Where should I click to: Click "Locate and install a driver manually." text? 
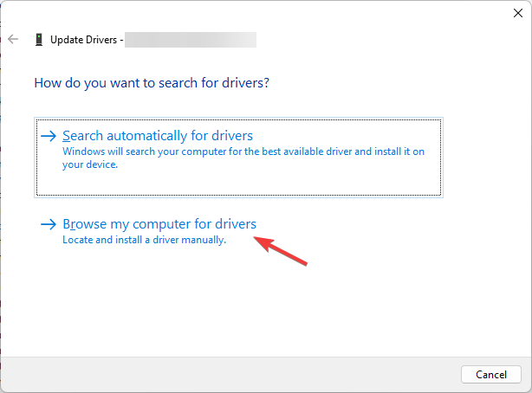(x=144, y=240)
